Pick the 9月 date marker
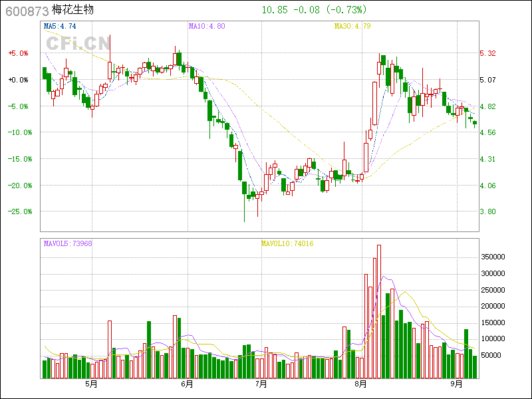 pos(456,384)
